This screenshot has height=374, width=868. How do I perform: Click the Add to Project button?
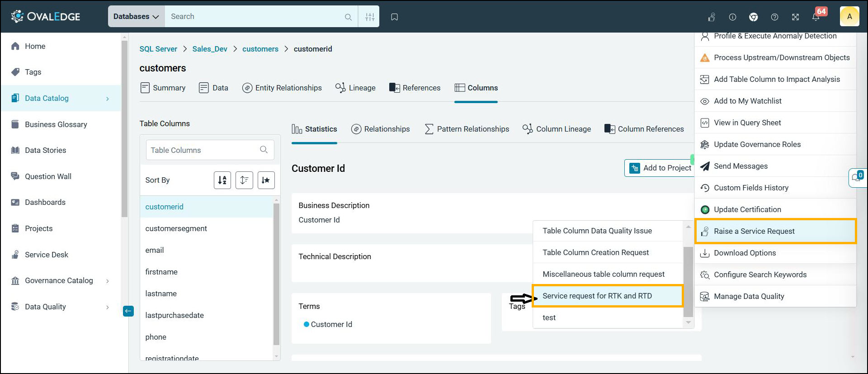pos(660,168)
